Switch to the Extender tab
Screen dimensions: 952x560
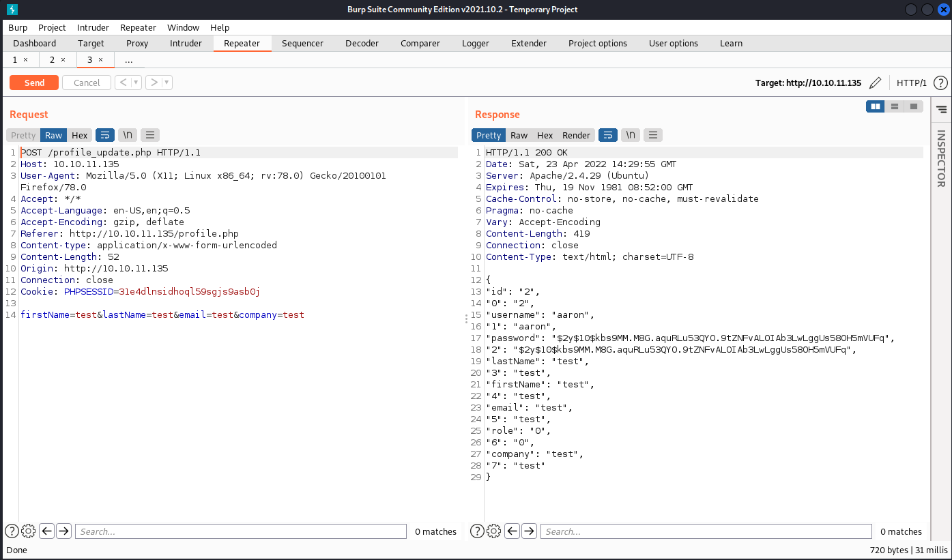[x=529, y=43]
